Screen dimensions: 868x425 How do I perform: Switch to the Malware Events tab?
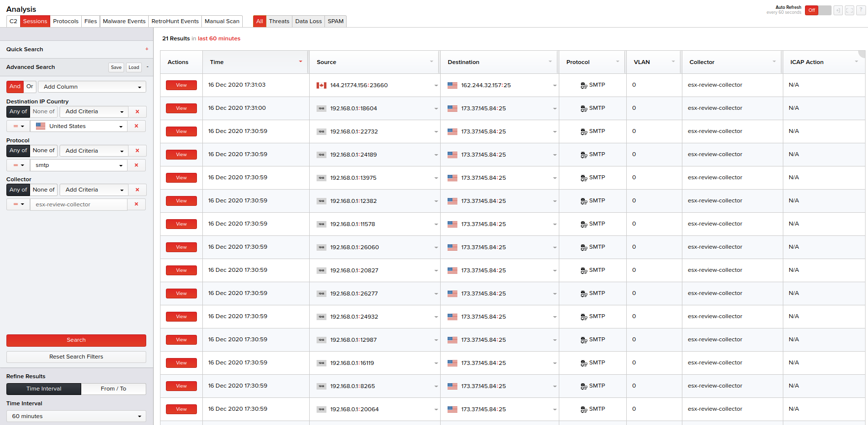(x=124, y=22)
